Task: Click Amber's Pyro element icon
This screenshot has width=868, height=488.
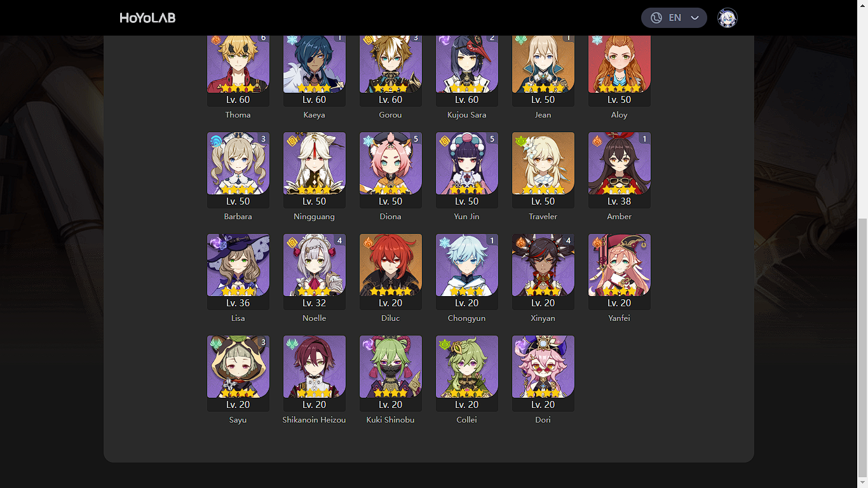Action: tap(598, 141)
